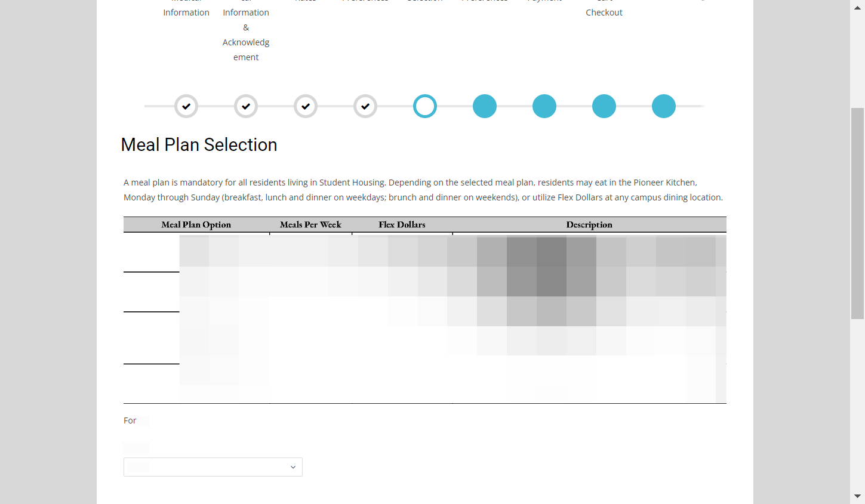Click the first completed checkmark step circle
The height and width of the screenshot is (504, 865).
(x=186, y=106)
